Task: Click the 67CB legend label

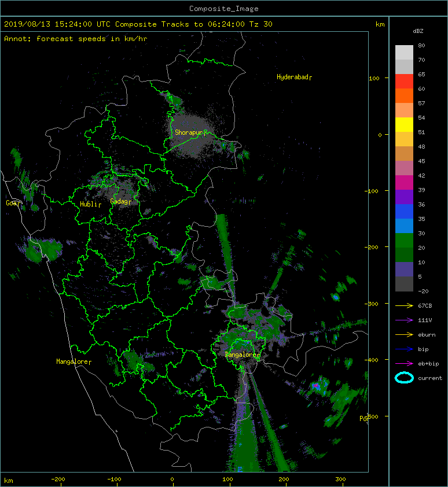Action: point(425,306)
